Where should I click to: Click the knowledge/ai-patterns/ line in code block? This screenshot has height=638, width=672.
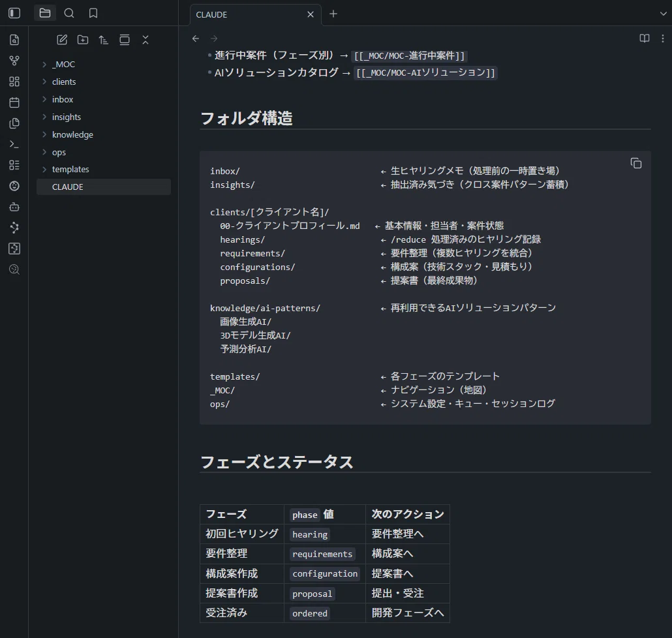[265, 308]
